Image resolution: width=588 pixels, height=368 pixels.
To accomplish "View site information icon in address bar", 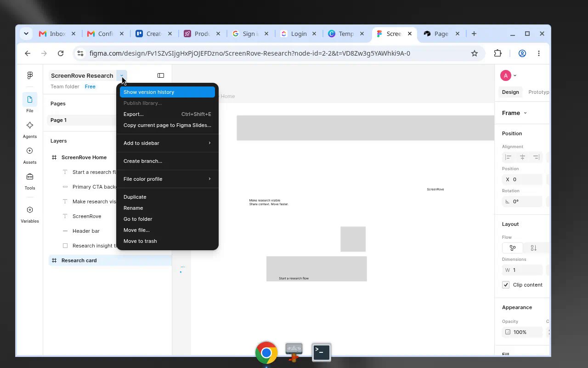I will 80,53.
